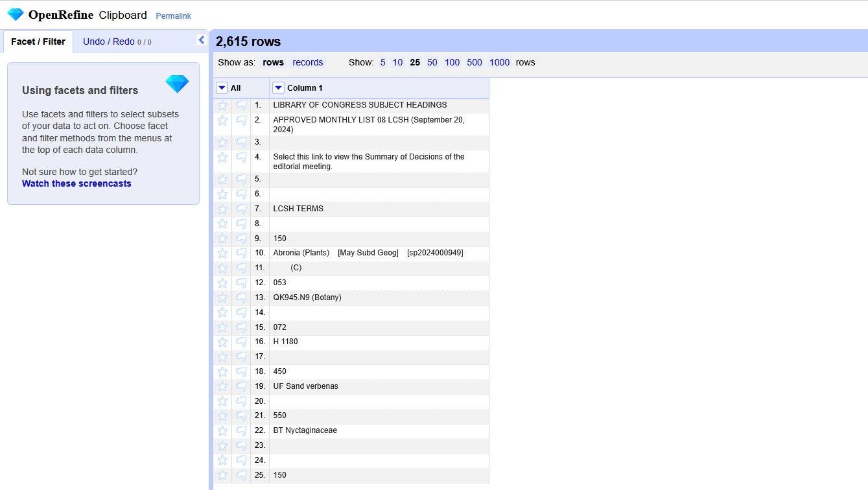The image size is (868, 490).
Task: Star row 25 with value 150
Action: [x=222, y=475]
